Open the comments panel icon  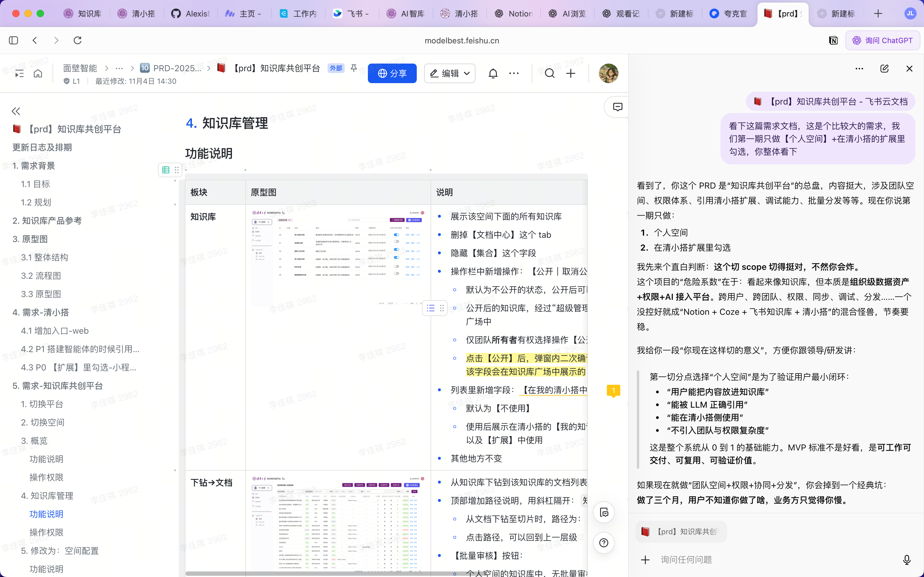coord(617,107)
